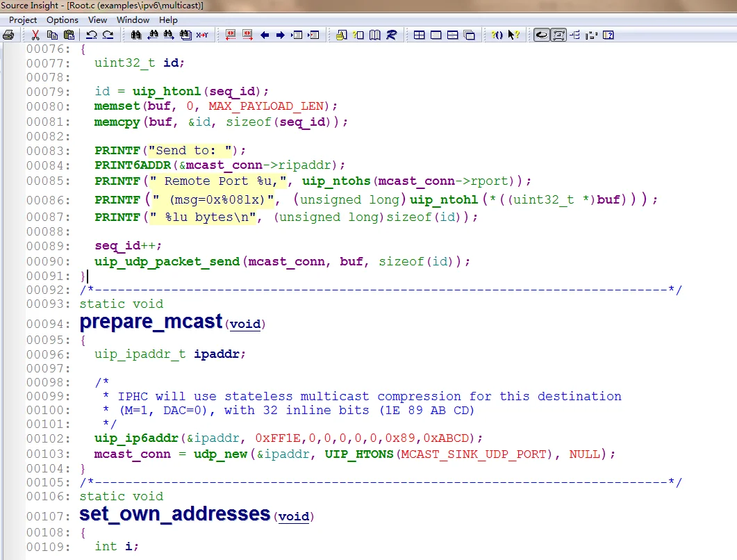Click the ?() function help icon

(497, 35)
